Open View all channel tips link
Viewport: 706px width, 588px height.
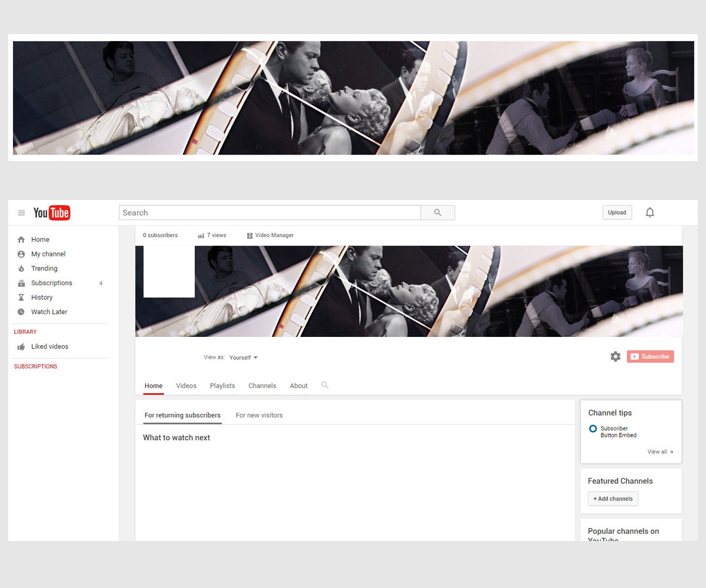(x=660, y=452)
